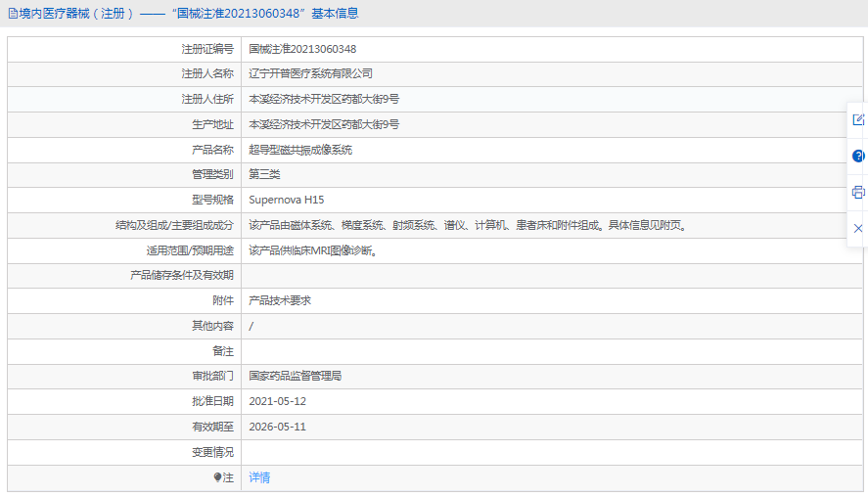
Task: Select model value Supernova H15
Action: 286,200
